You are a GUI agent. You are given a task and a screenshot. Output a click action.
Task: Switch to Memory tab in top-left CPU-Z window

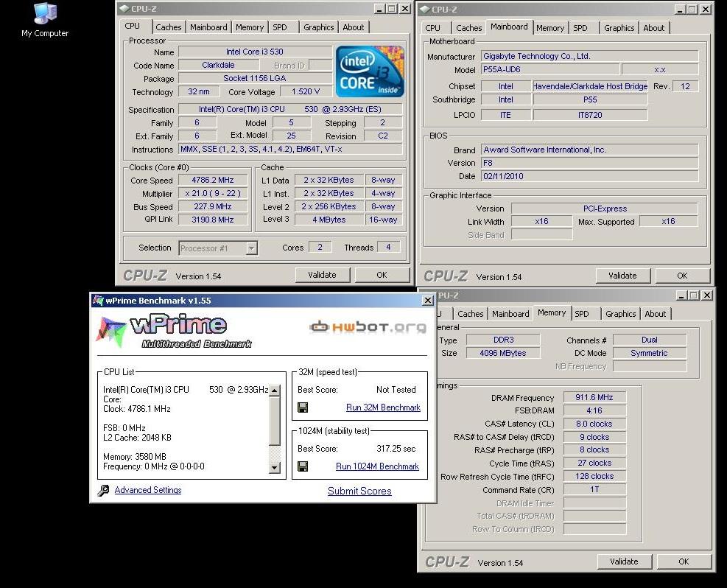[250, 27]
